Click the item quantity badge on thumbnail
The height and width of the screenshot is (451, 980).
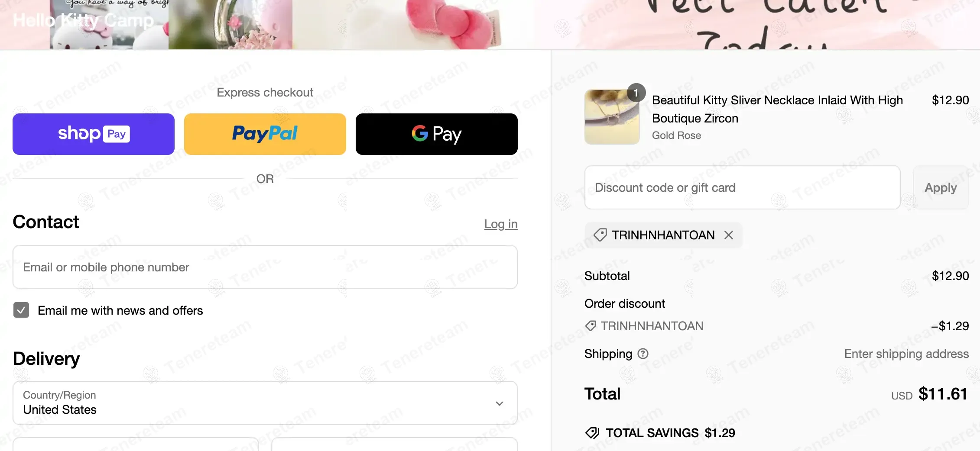(636, 93)
